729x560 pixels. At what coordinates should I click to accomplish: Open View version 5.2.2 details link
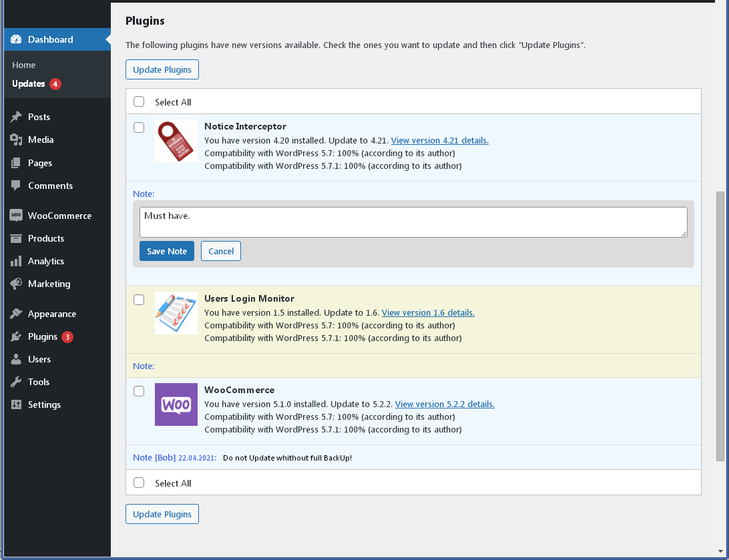(445, 404)
